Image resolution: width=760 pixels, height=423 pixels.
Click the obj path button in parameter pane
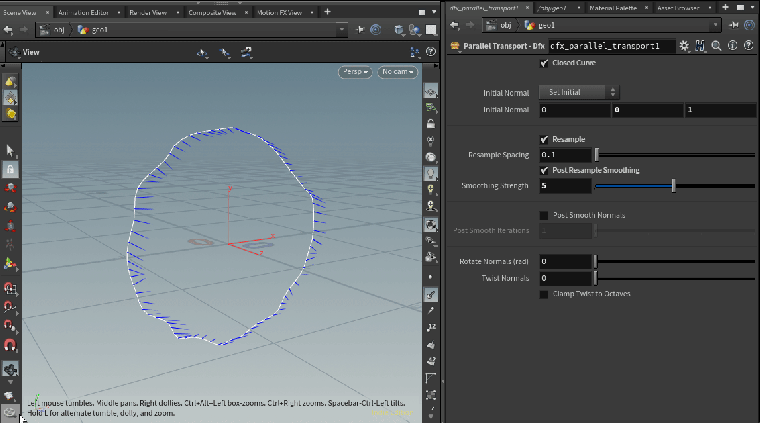coord(500,27)
